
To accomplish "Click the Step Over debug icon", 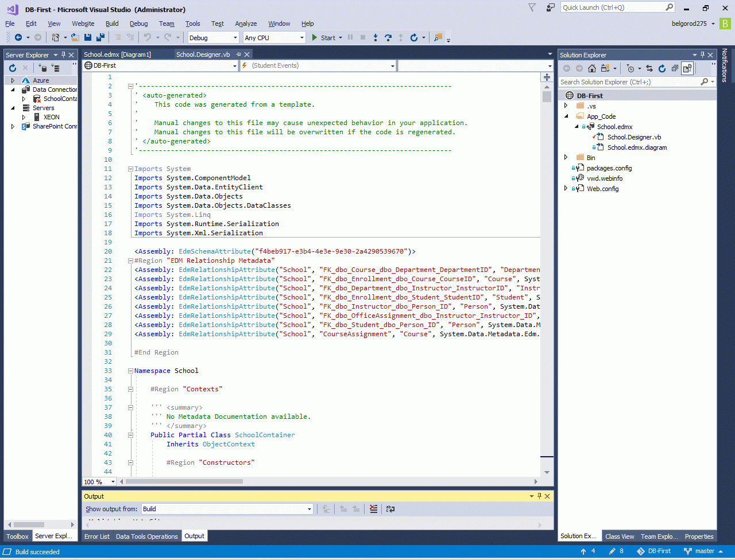I will click(x=388, y=38).
